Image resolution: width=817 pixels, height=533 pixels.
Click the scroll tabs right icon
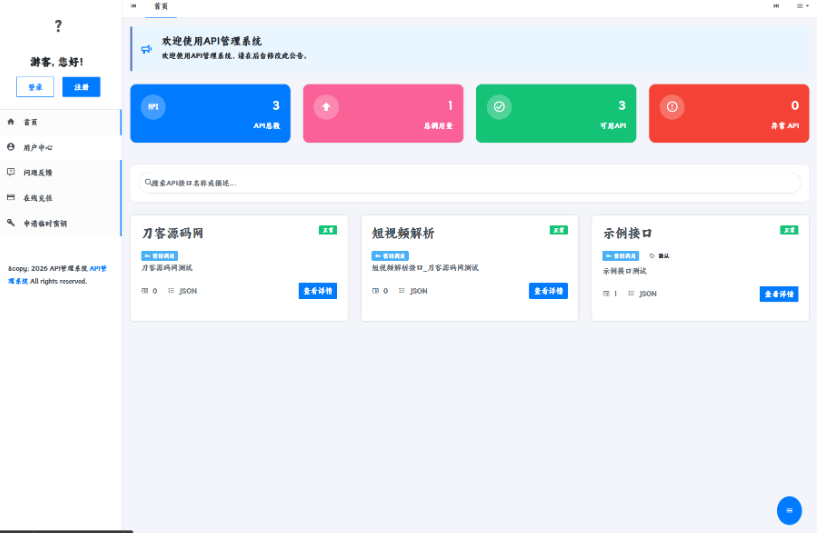pyautogui.click(x=776, y=6)
